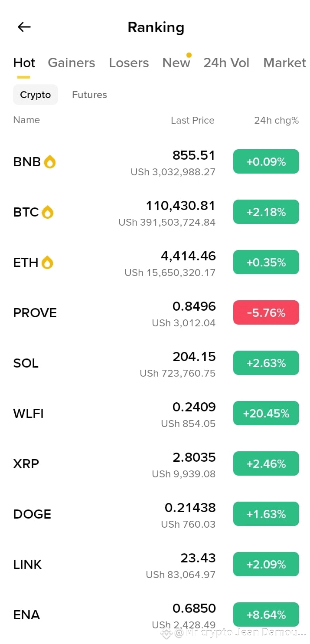Sort by the 24h chg% column header
This screenshot has width=310, height=644.
(276, 120)
